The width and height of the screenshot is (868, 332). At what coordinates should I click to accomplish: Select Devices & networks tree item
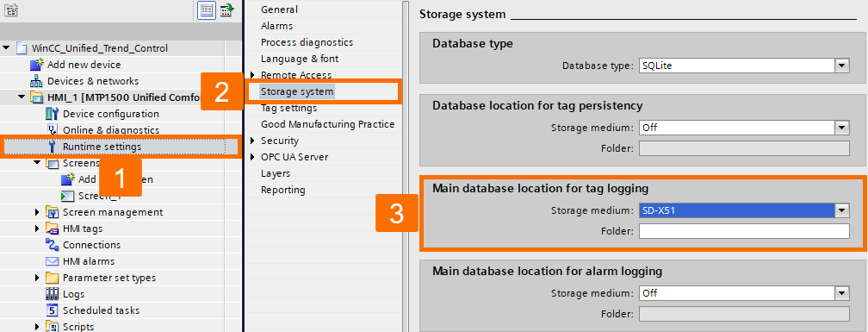[x=93, y=81]
